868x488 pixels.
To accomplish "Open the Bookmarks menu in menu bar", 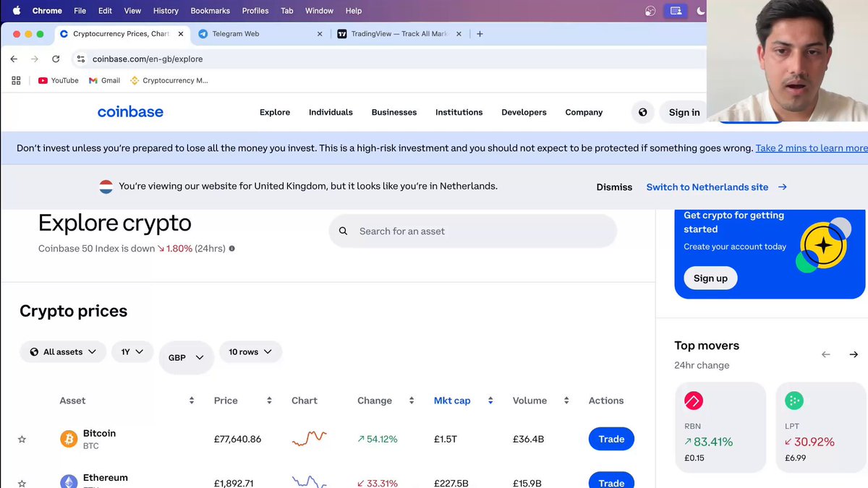I will [210, 11].
